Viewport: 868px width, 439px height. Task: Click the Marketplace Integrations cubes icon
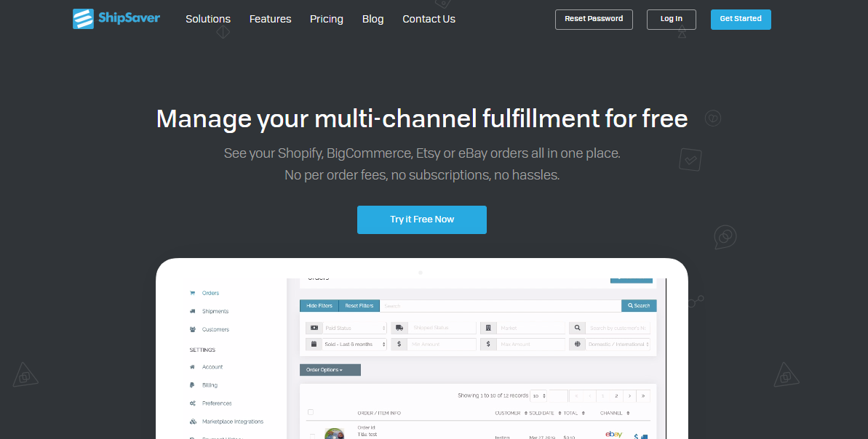pyautogui.click(x=193, y=422)
